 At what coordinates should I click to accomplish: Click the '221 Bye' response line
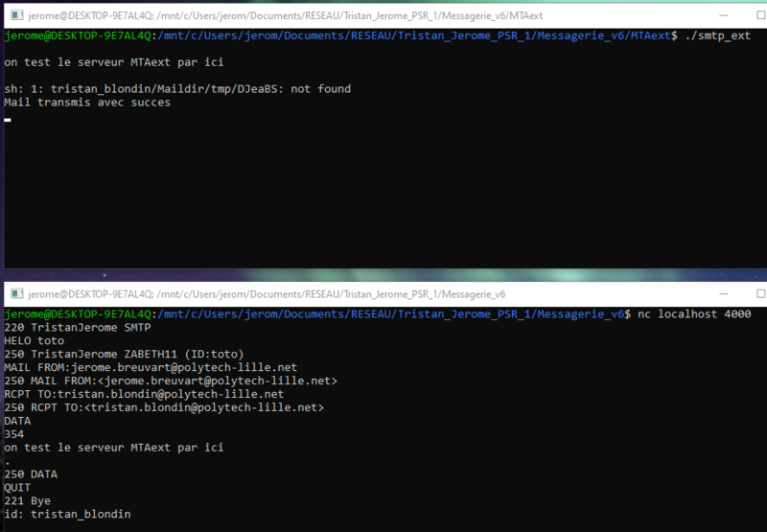[28, 501]
